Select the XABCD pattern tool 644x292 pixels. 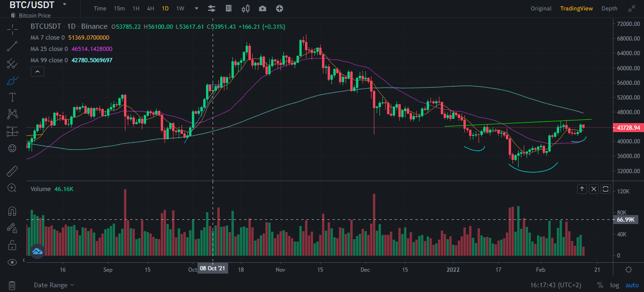12,114
